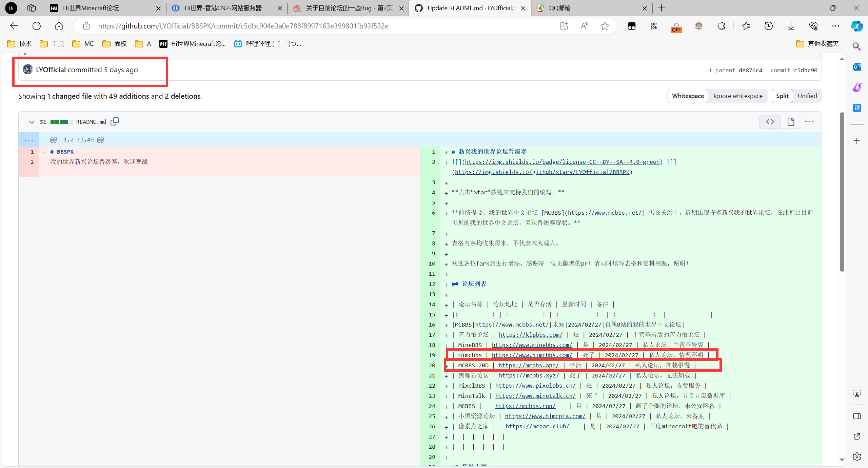Open the MC bookmarks folder
The width and height of the screenshot is (868, 468).
pos(83,44)
